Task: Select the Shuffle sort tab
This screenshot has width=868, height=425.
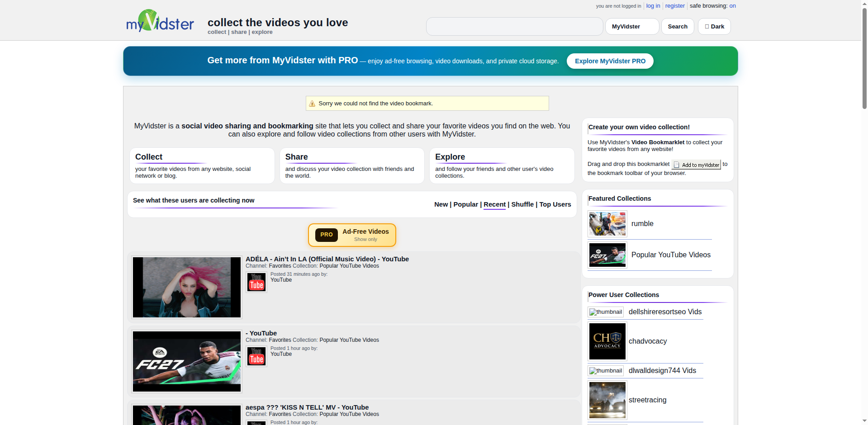Action: (522, 204)
